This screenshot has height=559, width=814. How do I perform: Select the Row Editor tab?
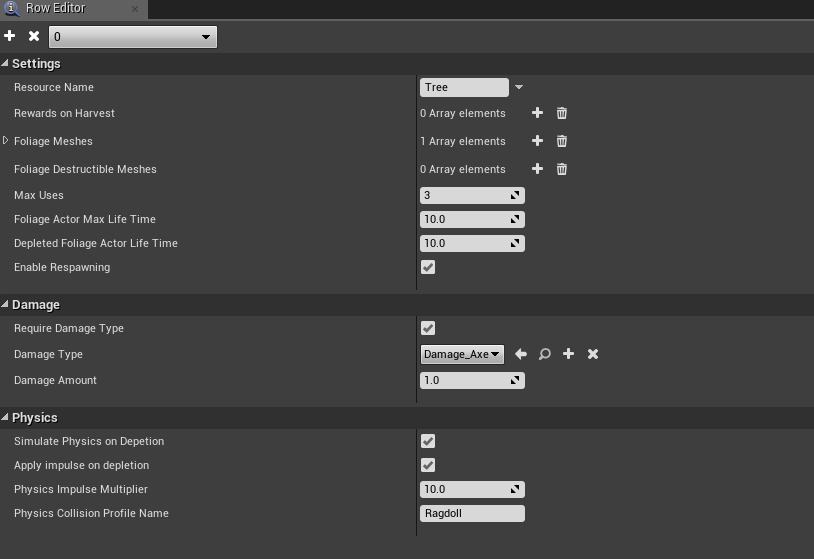point(56,8)
